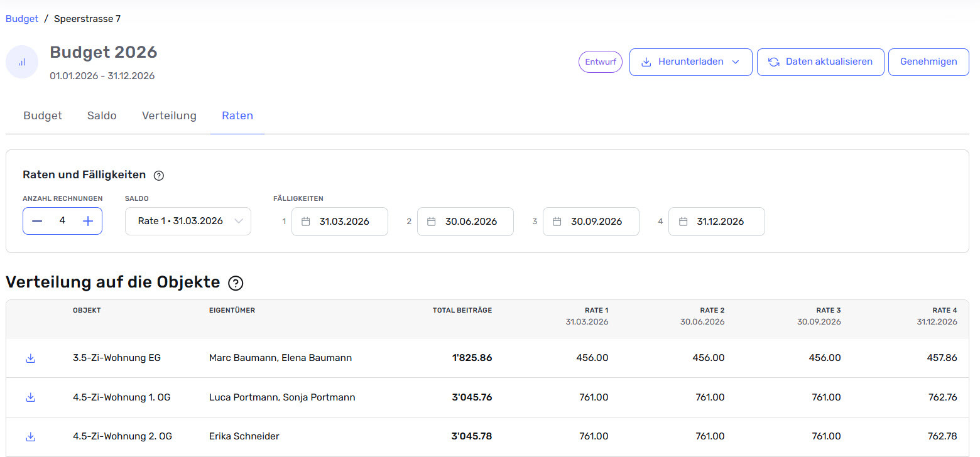Click Daten aktualisieren button
980x457 pixels.
820,62
